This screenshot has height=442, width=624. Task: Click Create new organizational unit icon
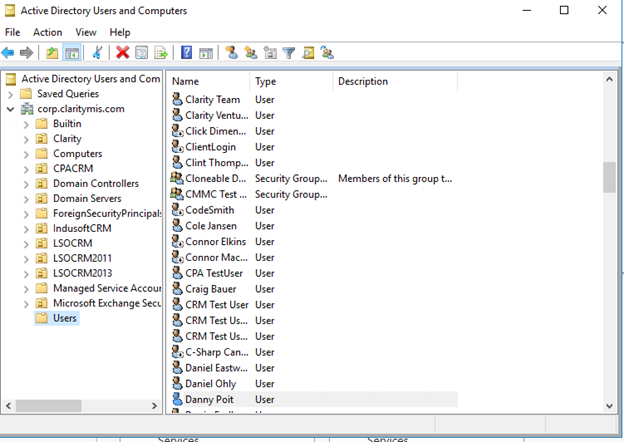coord(270,53)
